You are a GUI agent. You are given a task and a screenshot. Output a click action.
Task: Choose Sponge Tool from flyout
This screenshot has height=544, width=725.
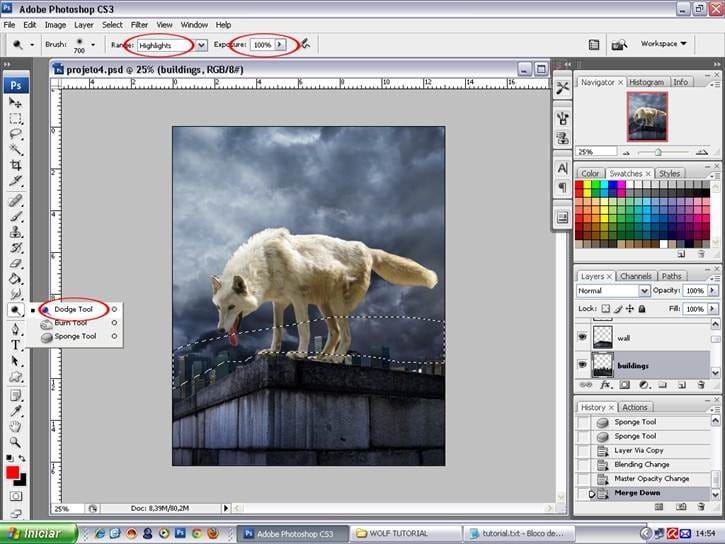point(75,336)
